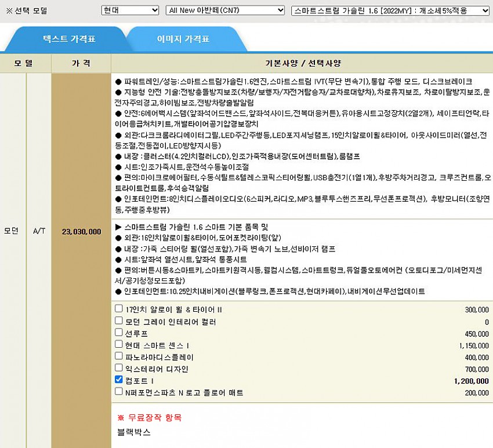Tick the N퍼포먼스파츠 플로어 매트 checkbox
The height and width of the screenshot is (448, 493).
pyautogui.click(x=119, y=392)
